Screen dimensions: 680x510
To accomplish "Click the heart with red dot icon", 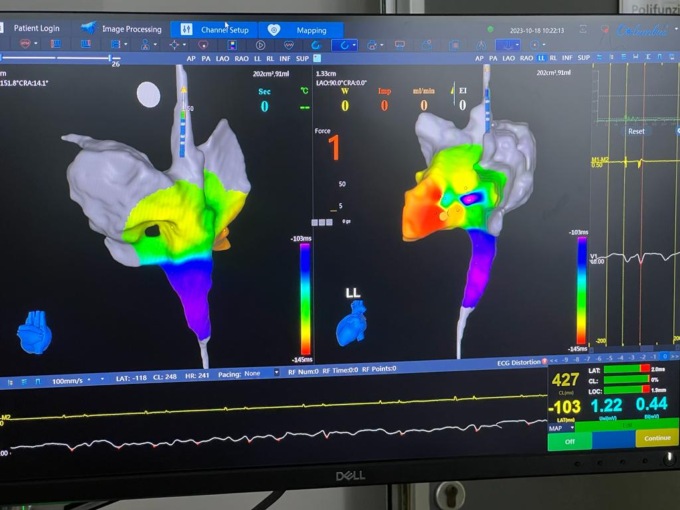I will pos(372,45).
